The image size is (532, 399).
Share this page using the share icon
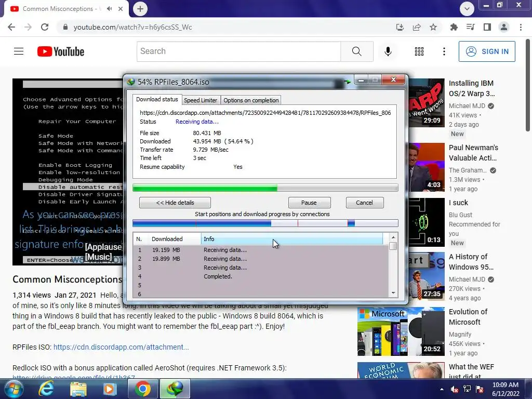click(417, 27)
